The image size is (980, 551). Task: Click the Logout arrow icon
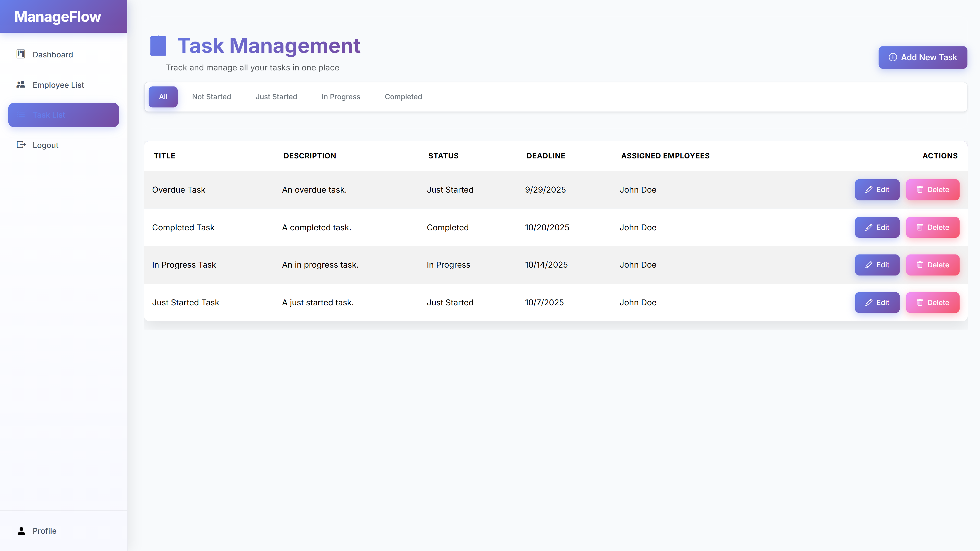point(21,145)
